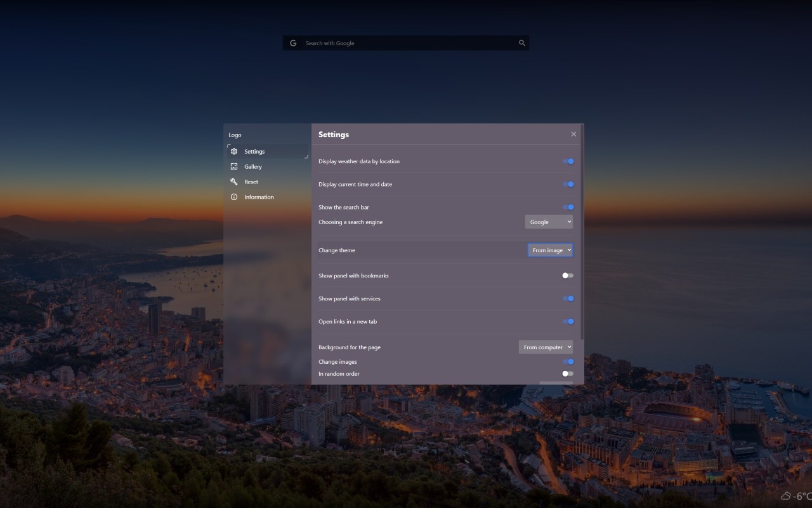Click the 'Open links in a new tab' label
The width and height of the screenshot is (812, 508).
(x=348, y=321)
